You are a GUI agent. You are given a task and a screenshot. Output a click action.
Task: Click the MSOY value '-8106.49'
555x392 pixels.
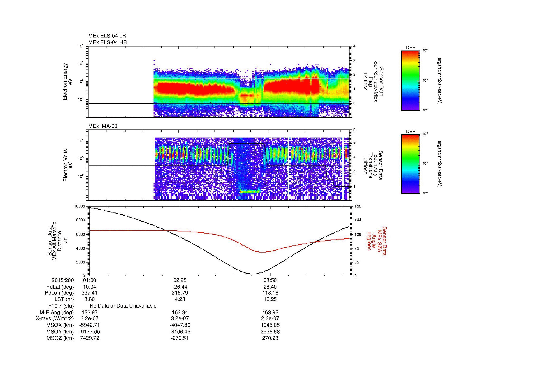(180, 332)
